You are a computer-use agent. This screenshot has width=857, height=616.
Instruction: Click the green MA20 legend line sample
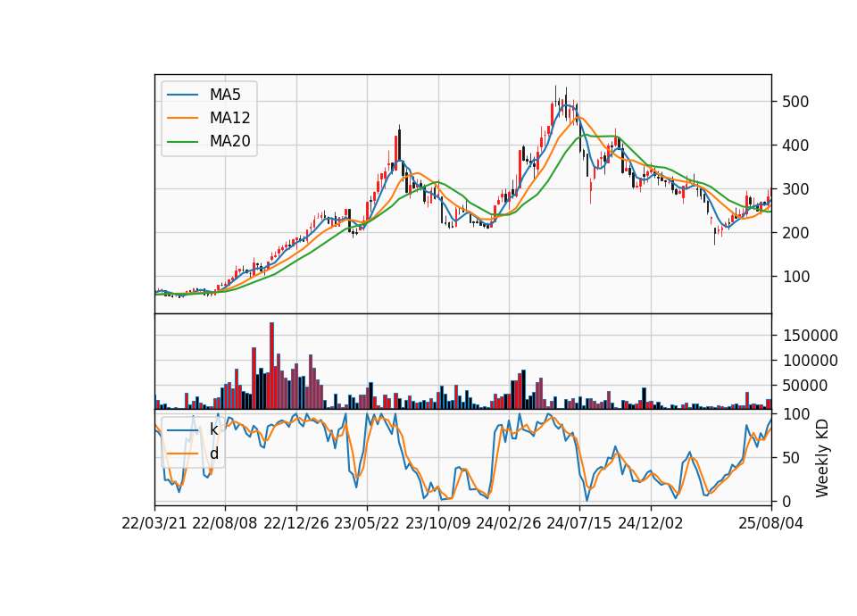point(182,142)
